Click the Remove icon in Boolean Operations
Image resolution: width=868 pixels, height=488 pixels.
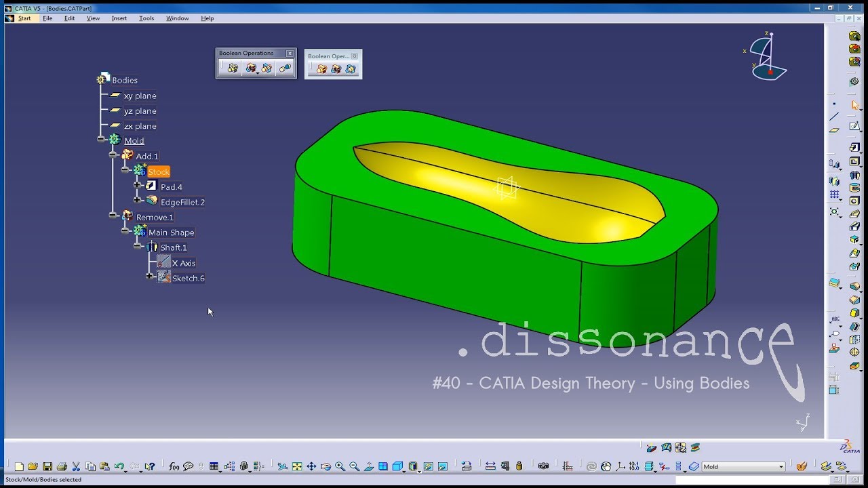(x=250, y=68)
